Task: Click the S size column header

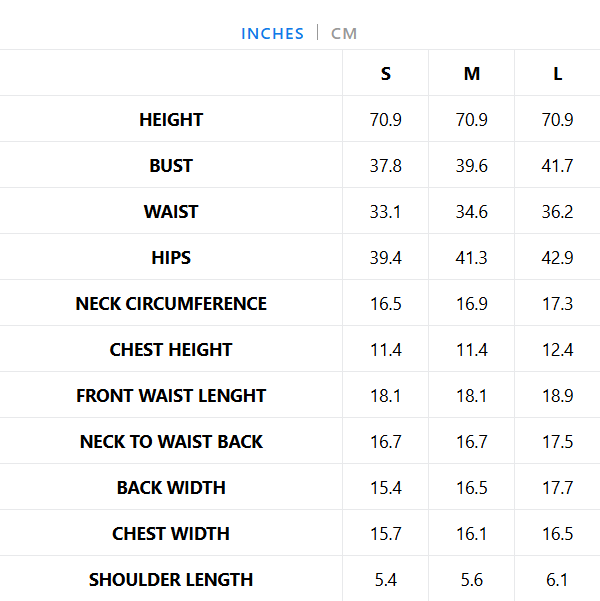Action: (386, 74)
